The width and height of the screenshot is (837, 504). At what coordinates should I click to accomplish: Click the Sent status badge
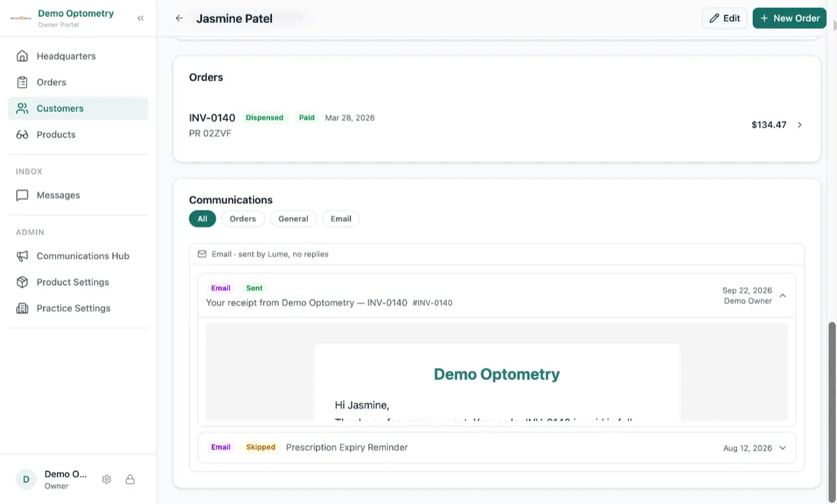(x=254, y=288)
